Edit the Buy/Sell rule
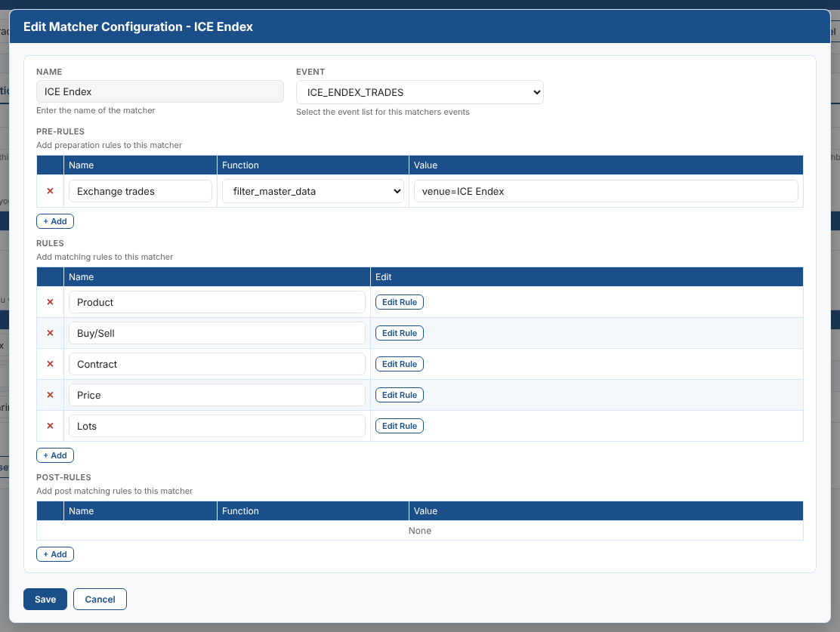This screenshot has height=632, width=840. (399, 333)
